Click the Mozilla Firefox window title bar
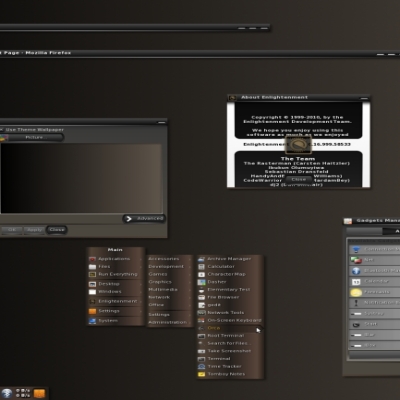 (x=200, y=53)
